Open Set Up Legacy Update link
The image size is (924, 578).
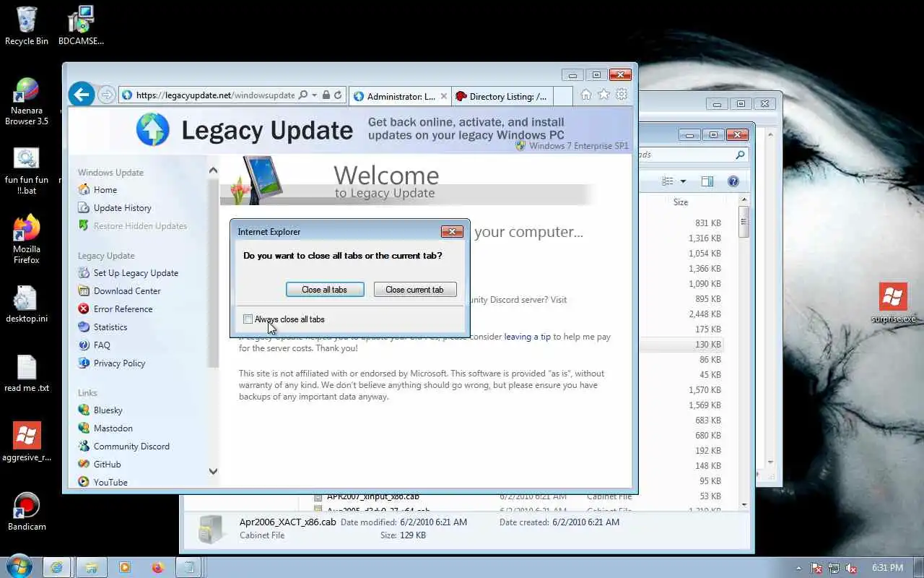click(x=136, y=273)
